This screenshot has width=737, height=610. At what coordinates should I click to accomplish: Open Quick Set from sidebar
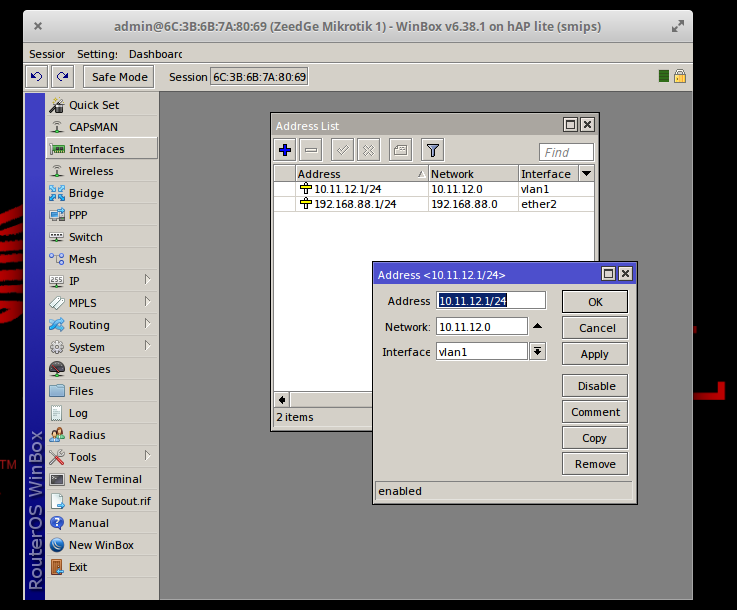click(x=102, y=105)
